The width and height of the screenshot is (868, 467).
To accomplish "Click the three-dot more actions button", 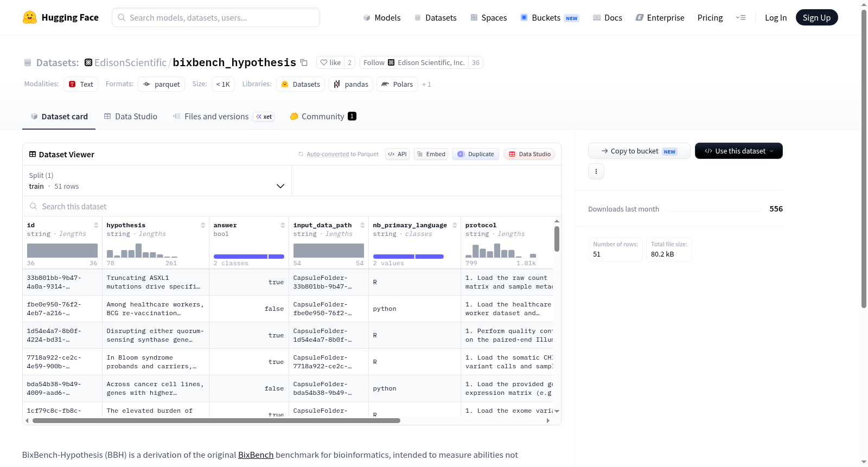I will pyautogui.click(x=596, y=171).
